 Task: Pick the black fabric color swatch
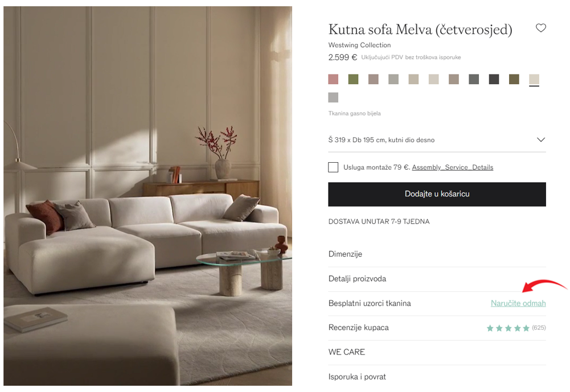[x=494, y=79]
